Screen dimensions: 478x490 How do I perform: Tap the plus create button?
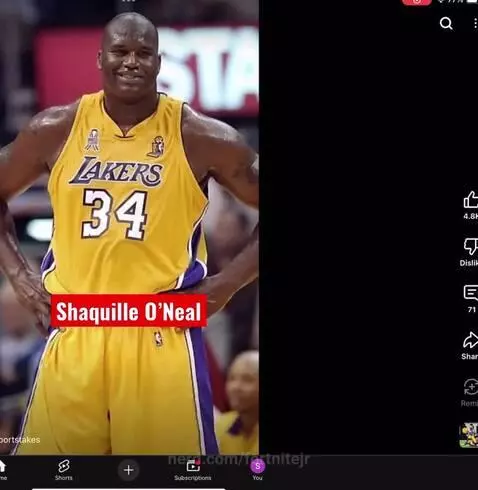click(x=128, y=470)
